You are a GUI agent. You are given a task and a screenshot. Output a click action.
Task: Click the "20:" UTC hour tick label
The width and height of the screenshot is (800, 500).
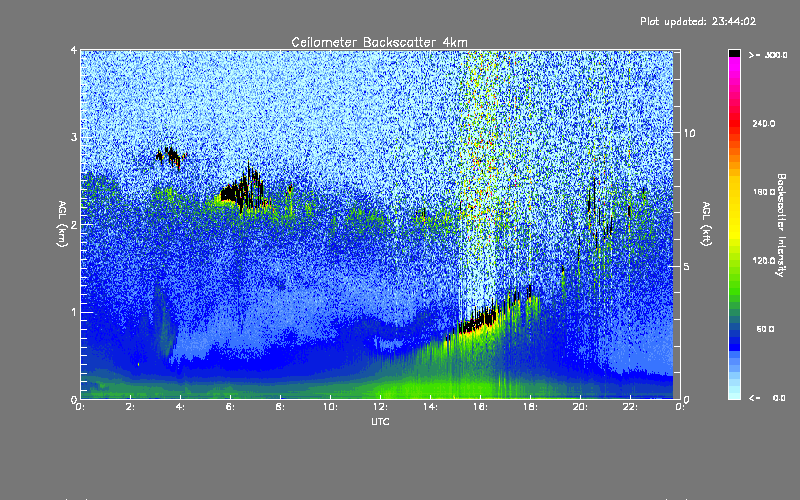coord(580,407)
